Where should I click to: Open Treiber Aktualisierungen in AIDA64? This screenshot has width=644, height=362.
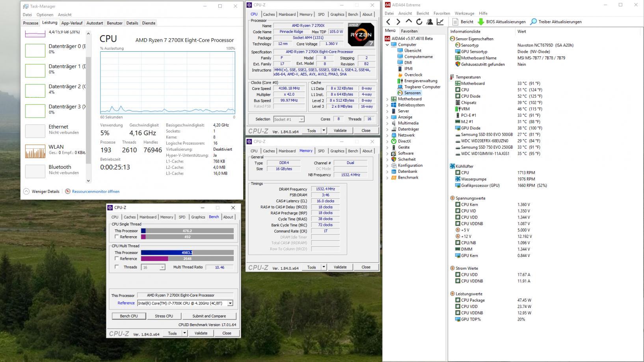coord(556,22)
